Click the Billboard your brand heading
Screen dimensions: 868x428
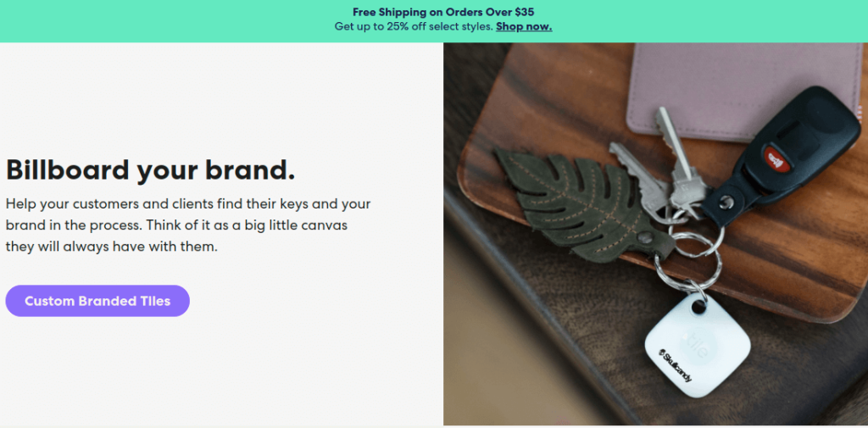click(151, 170)
